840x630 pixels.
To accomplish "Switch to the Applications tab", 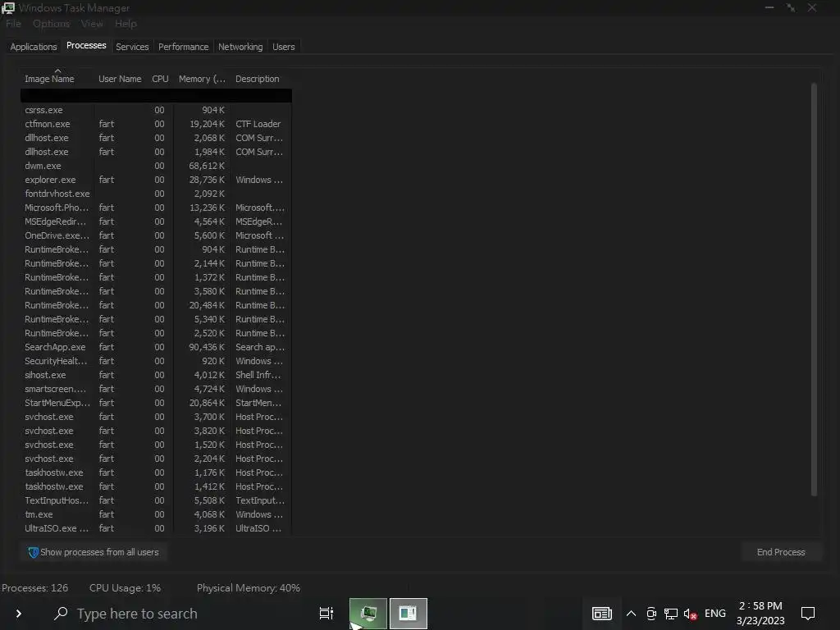I will pos(33,47).
